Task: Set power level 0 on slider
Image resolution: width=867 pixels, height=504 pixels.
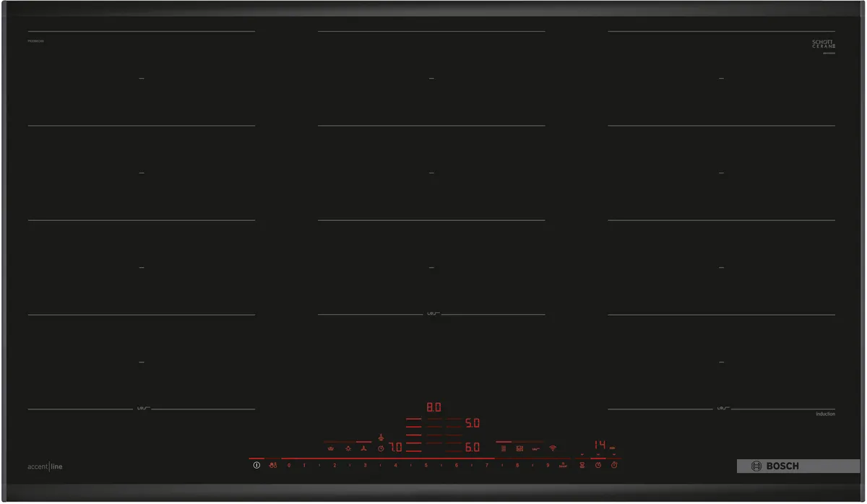Action: 289,466
